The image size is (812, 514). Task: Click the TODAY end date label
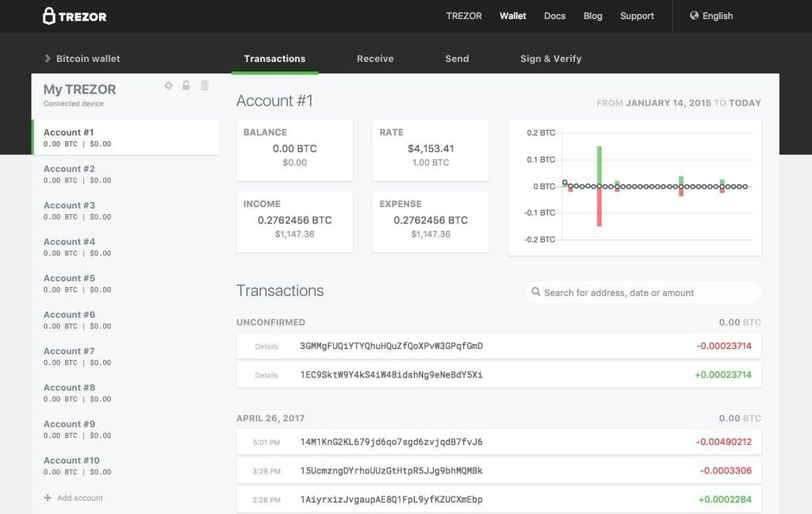point(745,103)
